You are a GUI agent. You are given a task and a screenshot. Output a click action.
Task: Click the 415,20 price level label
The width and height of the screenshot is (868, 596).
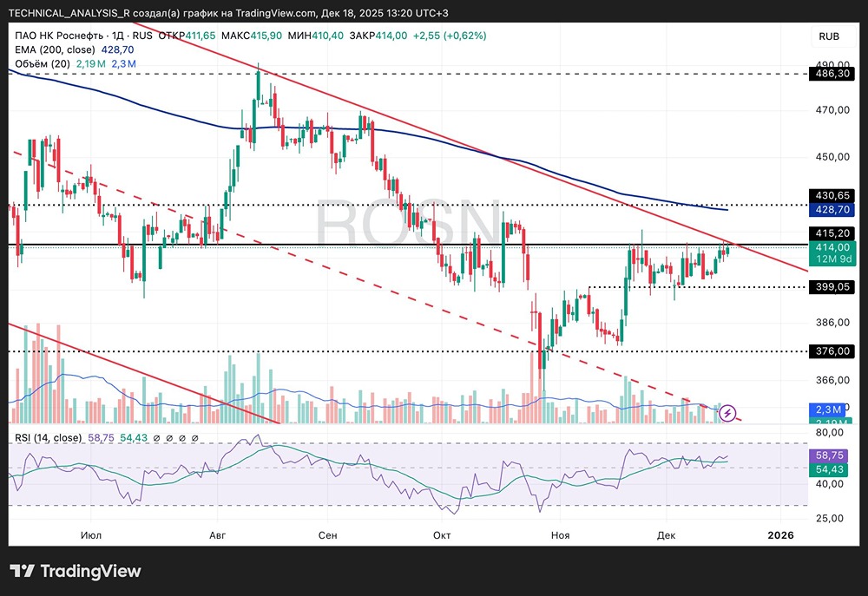[x=832, y=233]
